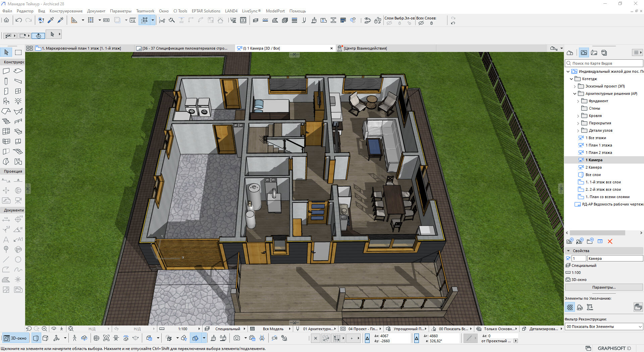This screenshot has height=352, width=644.
Task: Collapse the Архитектурные решения (АР) folder
Action: coord(575,94)
